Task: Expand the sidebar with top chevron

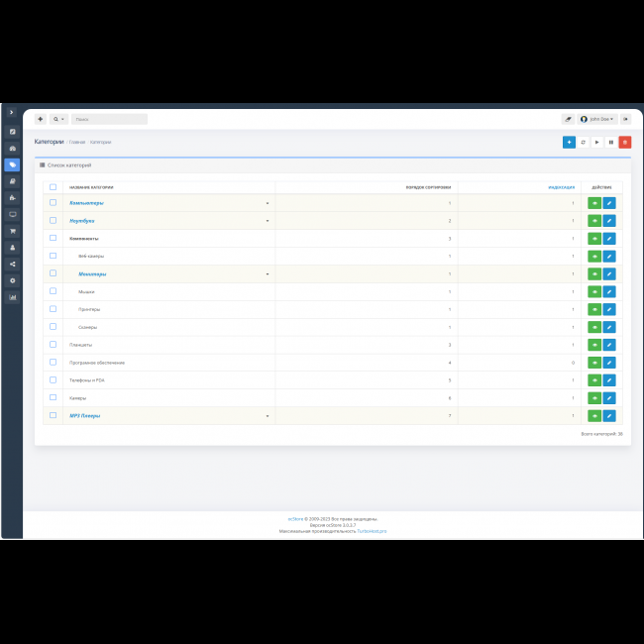Action: 12,112
